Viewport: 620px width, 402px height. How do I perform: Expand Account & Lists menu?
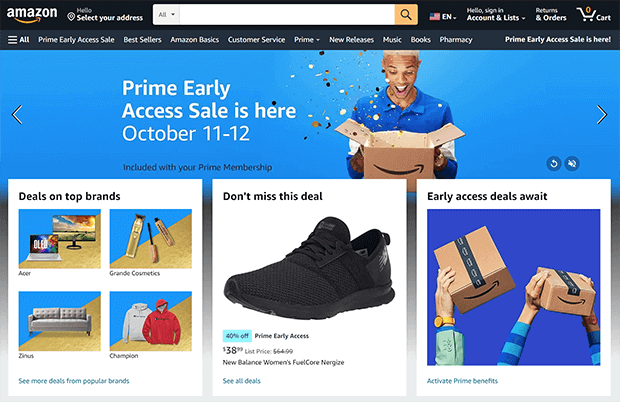tap(496, 15)
